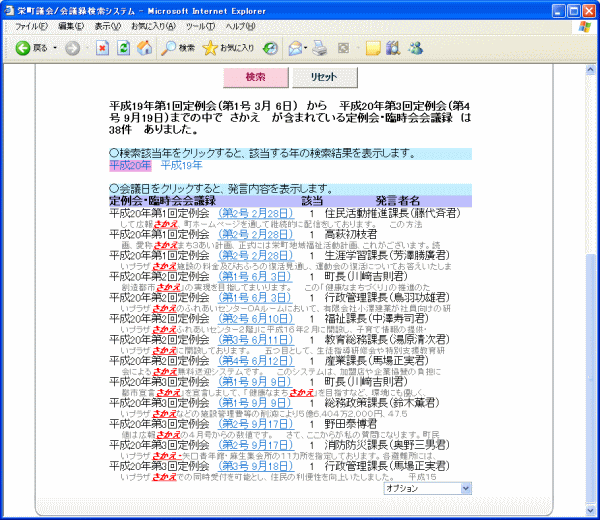600x520 pixels.
Task: Open the ツール(T) menu
Action: (x=201, y=26)
